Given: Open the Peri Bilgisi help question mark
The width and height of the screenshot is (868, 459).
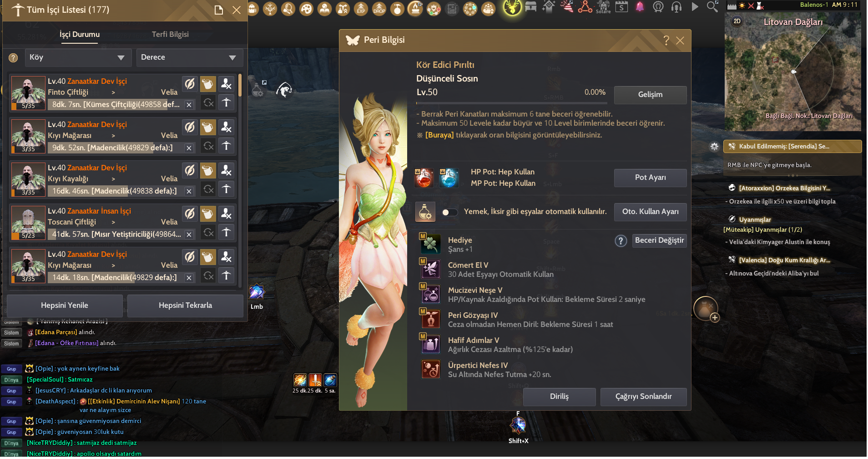Looking at the screenshot, I should pos(666,41).
